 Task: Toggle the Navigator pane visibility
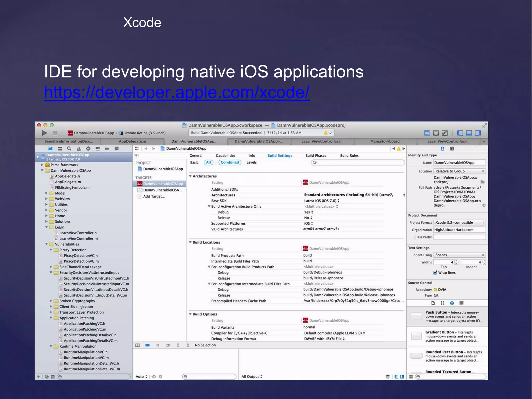point(460,133)
